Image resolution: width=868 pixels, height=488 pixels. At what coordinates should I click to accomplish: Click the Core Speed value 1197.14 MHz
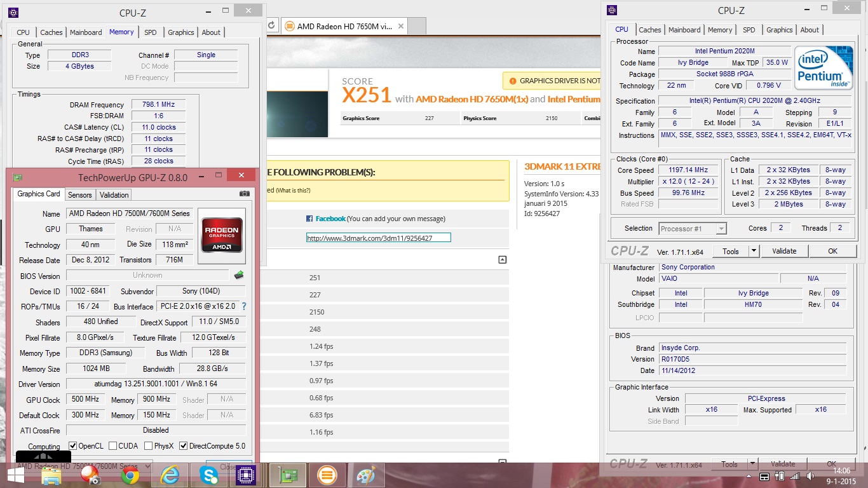pos(689,170)
